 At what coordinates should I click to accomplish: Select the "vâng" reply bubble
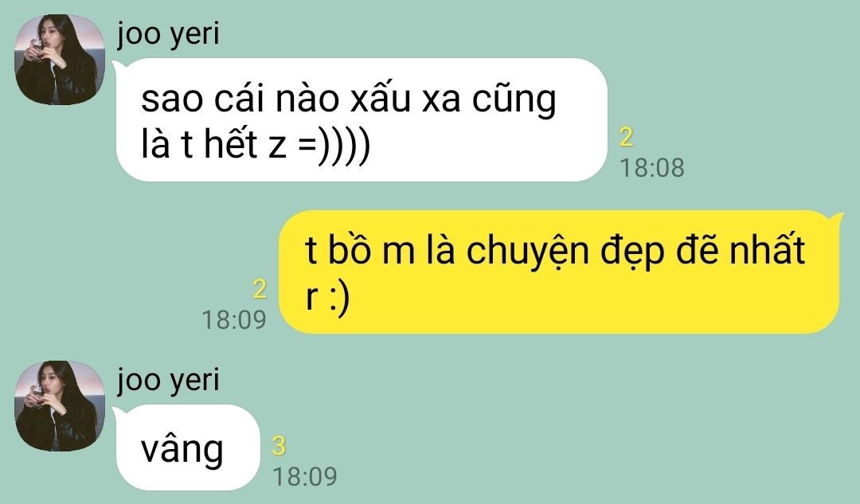(186, 447)
